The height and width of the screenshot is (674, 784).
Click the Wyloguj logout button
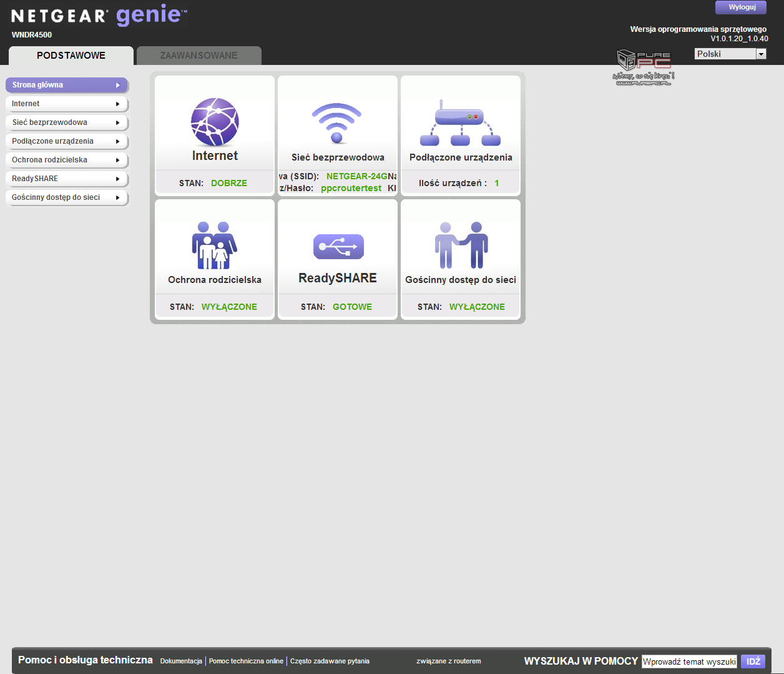point(741,7)
